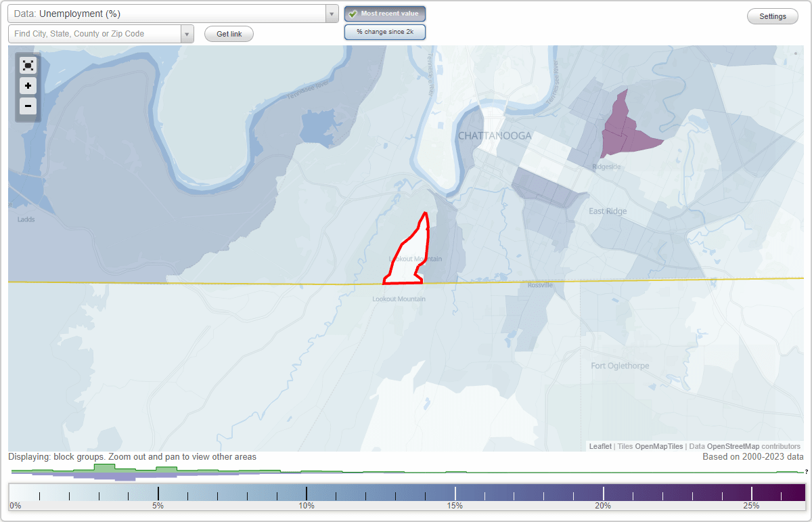Open the Settings button
The image size is (812, 522).
point(773,17)
